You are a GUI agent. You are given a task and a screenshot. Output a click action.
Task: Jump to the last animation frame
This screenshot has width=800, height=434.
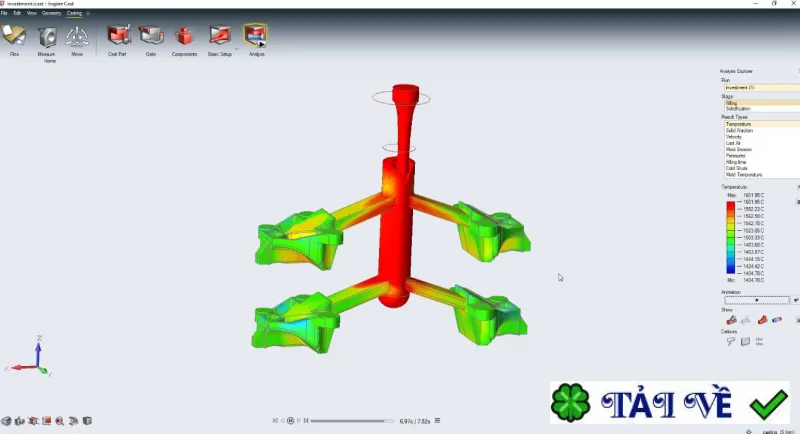point(306,421)
